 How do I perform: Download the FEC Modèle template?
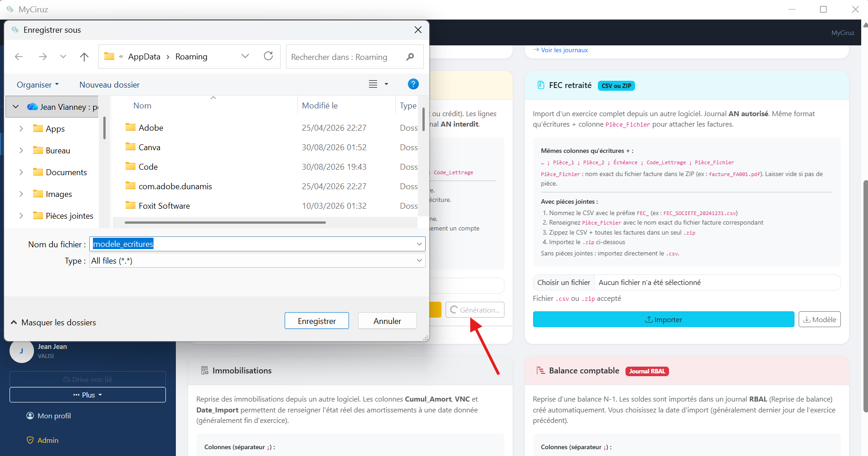click(820, 319)
